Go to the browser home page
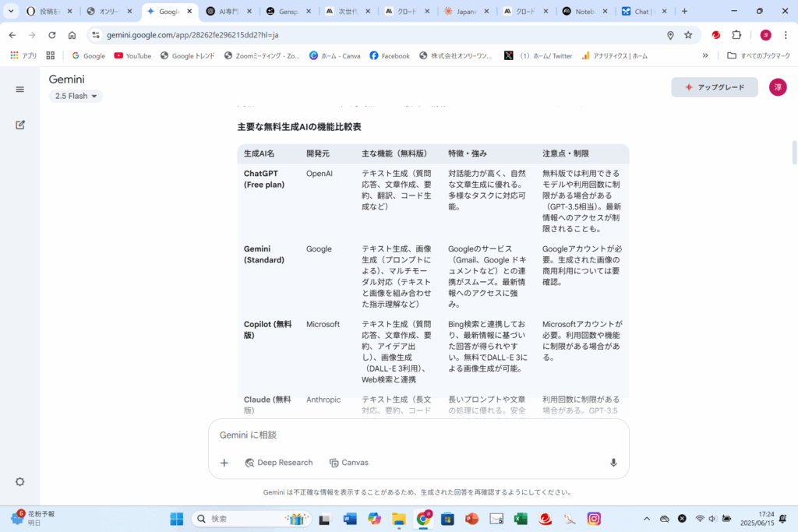Screen dimensions: 798x532 click(72, 35)
